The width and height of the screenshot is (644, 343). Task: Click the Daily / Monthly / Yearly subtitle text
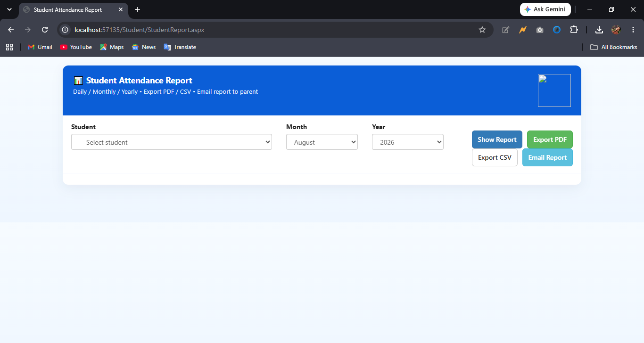point(165,92)
